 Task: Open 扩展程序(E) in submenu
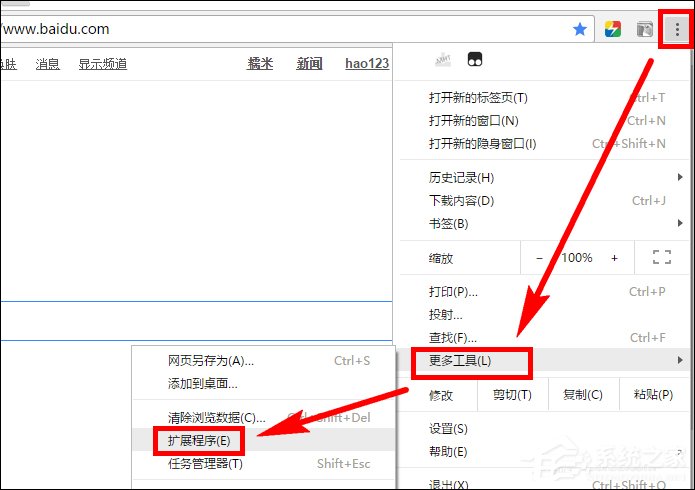point(264,440)
